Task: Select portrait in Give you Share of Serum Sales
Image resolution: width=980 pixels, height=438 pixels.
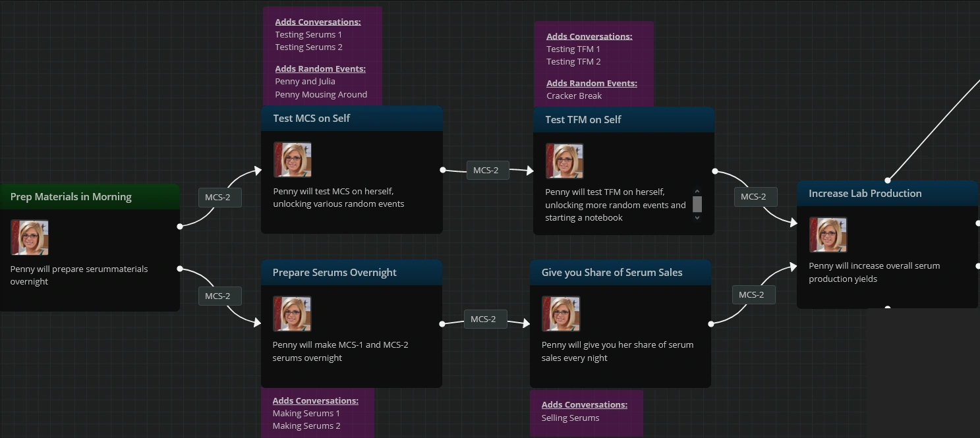Action: 561,314
